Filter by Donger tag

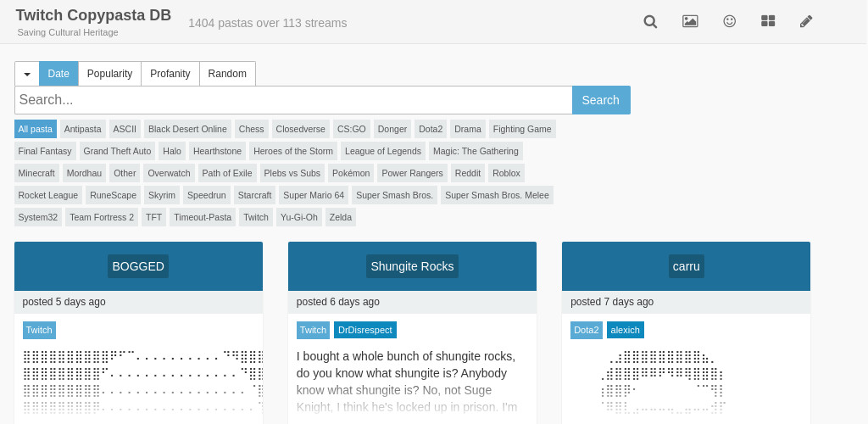click(x=392, y=129)
